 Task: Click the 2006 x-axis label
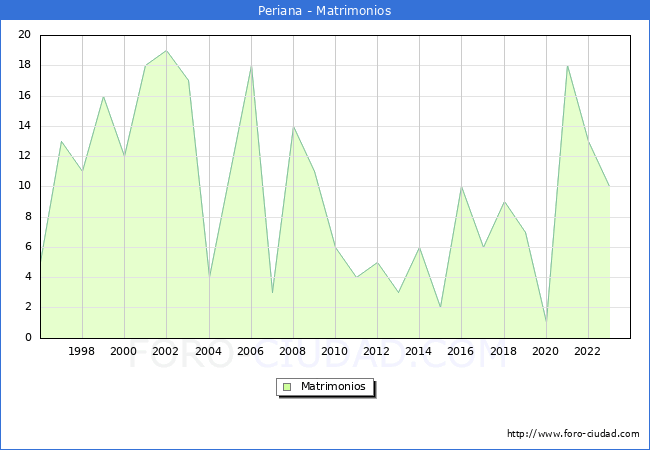click(250, 351)
